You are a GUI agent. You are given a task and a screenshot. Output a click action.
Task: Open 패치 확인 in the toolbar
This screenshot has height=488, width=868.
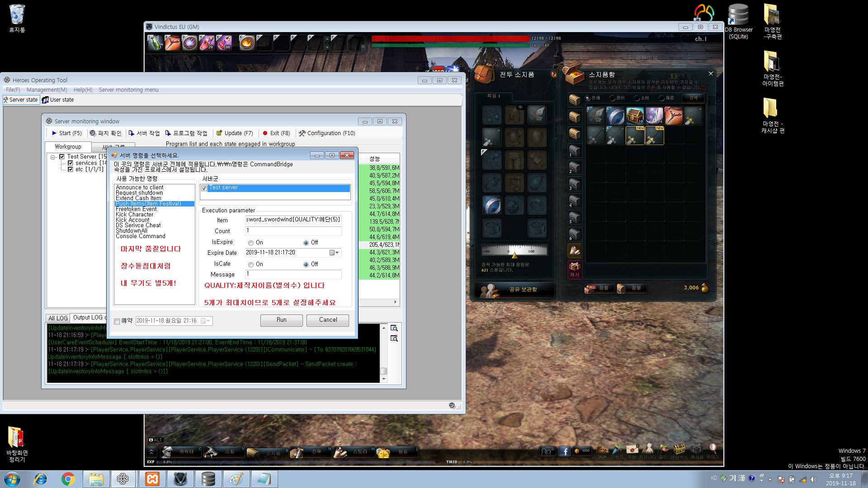pos(105,133)
